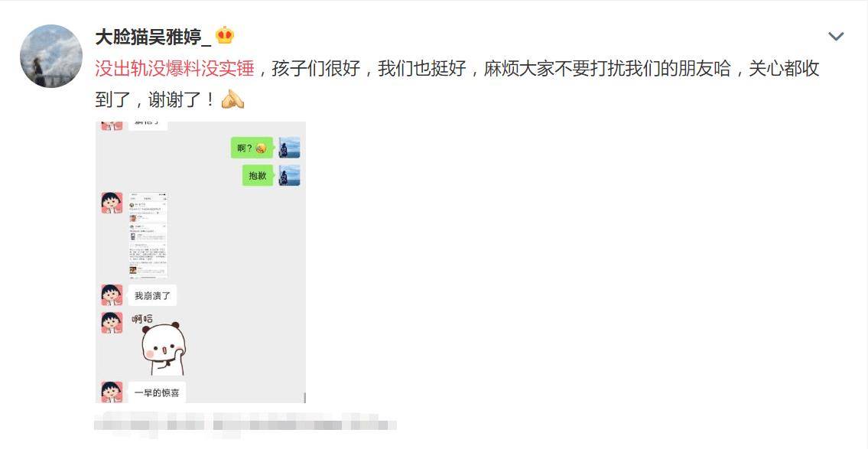Viewport: 868px width, 449px height.
Task: Click the scrollbar handle at chat image edge
Action: pos(305,398)
